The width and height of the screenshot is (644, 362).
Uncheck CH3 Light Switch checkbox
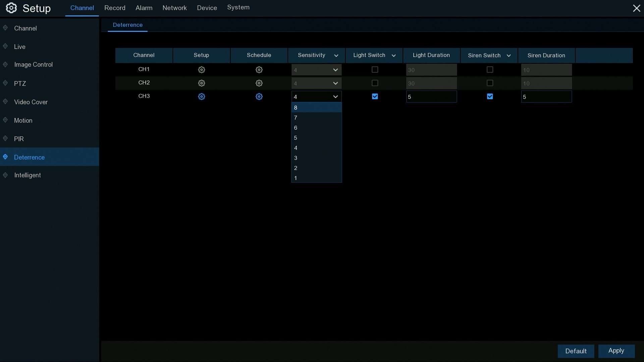(x=375, y=97)
